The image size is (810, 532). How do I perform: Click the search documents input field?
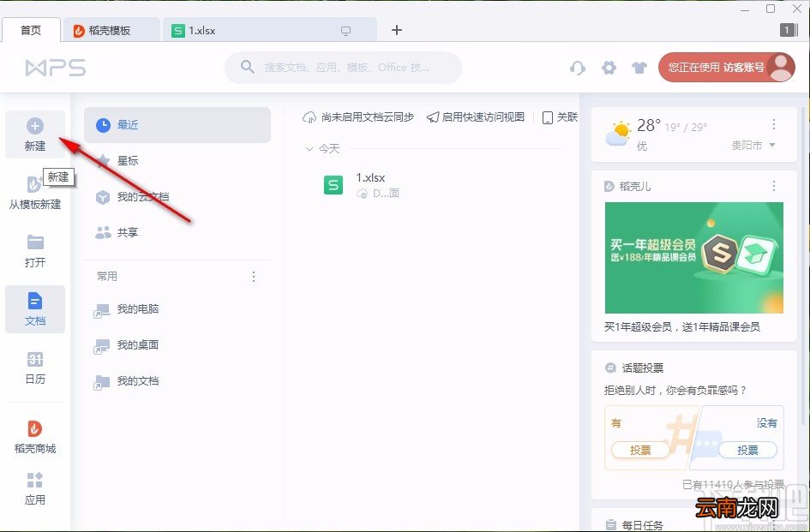pyautogui.click(x=343, y=67)
